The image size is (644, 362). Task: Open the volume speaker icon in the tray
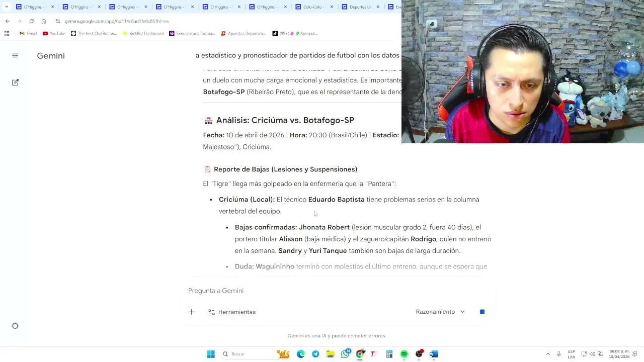pyautogui.click(x=592, y=354)
